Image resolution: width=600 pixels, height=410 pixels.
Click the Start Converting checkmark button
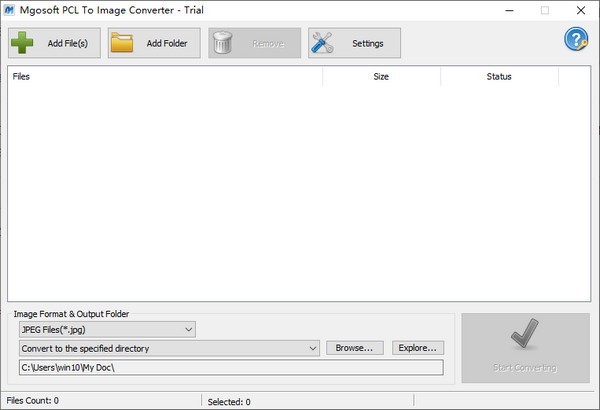(525, 348)
